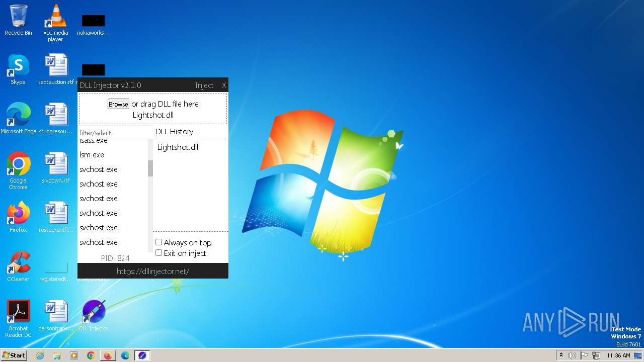The width and height of the screenshot is (644, 362).
Task: Show hidden system tray icons
Action: click(x=561, y=355)
